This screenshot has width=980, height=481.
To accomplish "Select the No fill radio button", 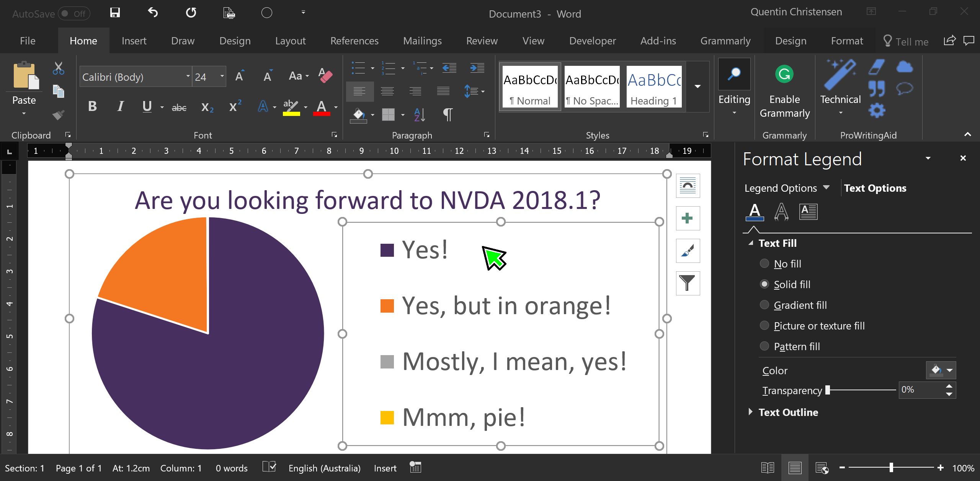I will coord(764,264).
